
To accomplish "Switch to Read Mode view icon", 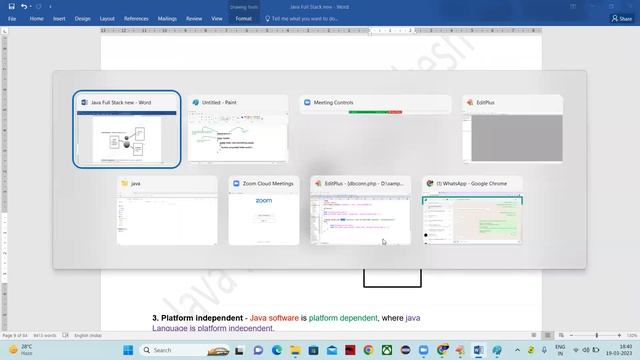I will coord(533,336).
